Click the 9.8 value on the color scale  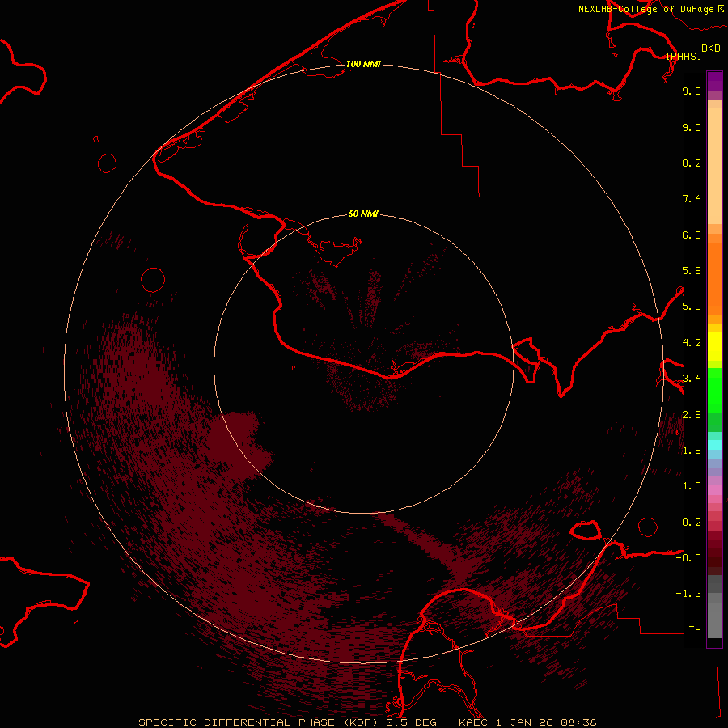tap(692, 91)
